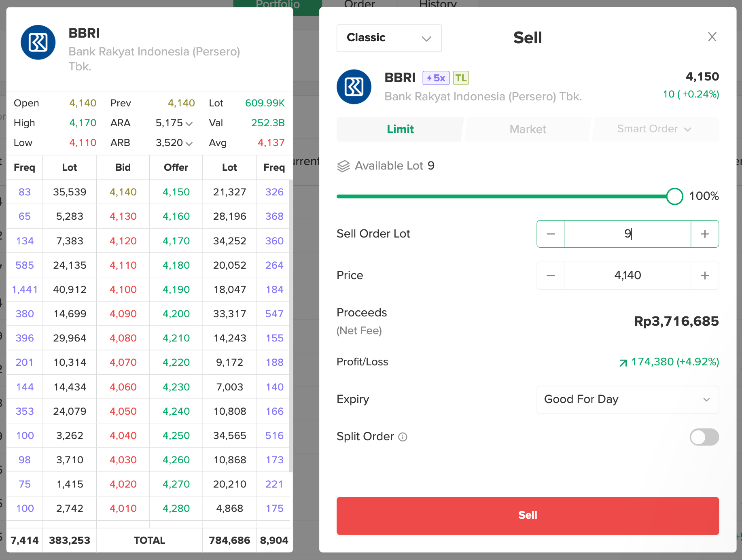Image resolution: width=742 pixels, height=560 pixels.
Task: Select bid price 4,120 in the order book
Action: click(x=123, y=241)
